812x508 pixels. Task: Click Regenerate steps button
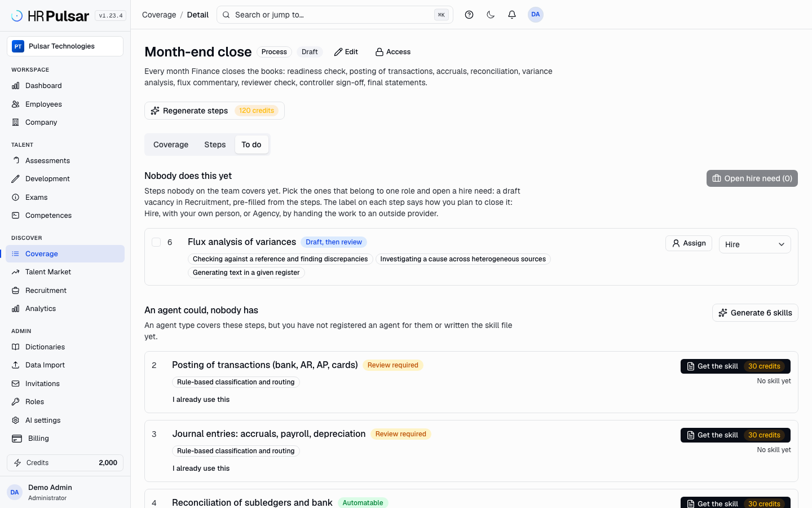pyautogui.click(x=214, y=111)
